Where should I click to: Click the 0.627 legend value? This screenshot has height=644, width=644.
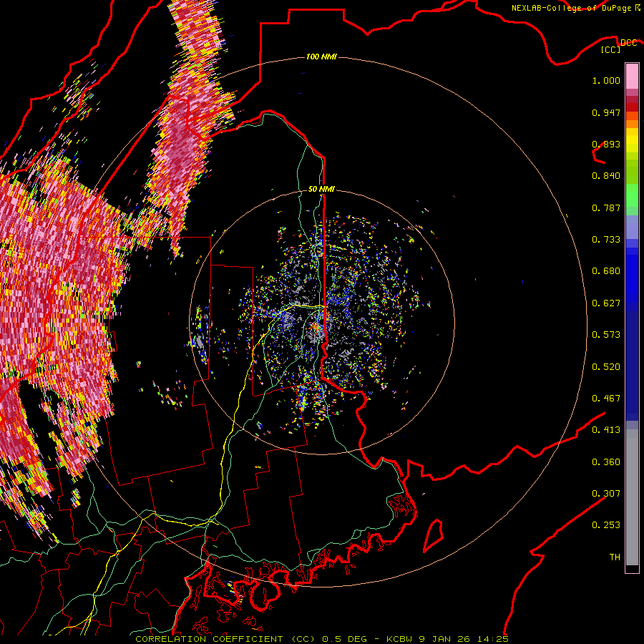[x=606, y=303]
